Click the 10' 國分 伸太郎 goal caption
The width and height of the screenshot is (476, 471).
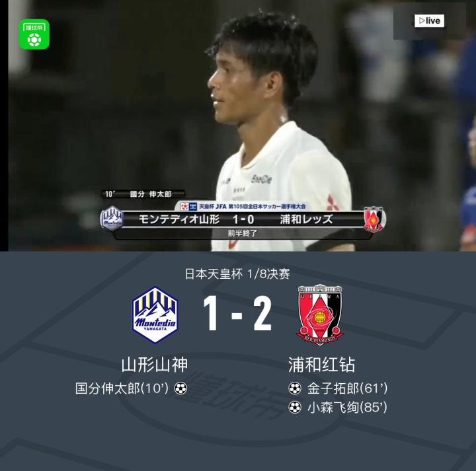(x=143, y=194)
